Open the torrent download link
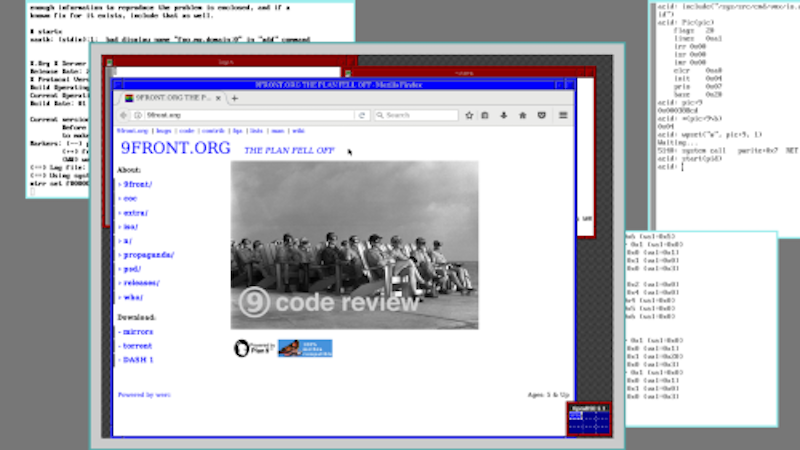Viewport: 800px width, 450px height. click(137, 346)
